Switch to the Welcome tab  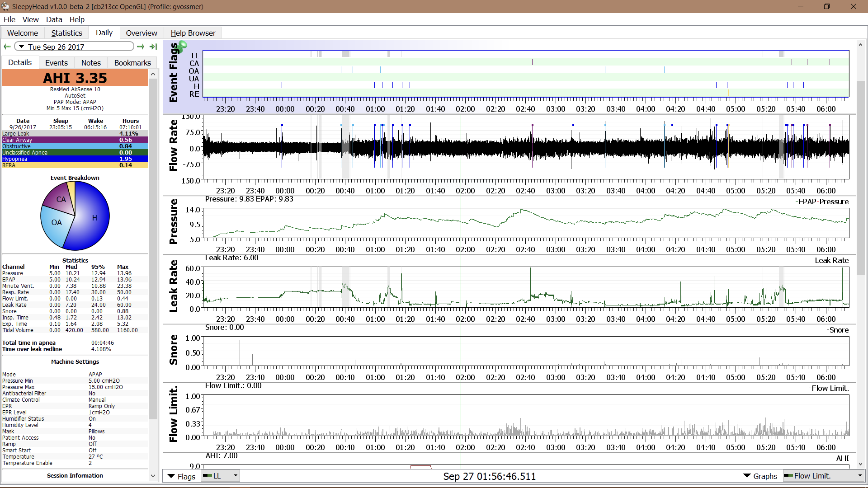coord(23,33)
